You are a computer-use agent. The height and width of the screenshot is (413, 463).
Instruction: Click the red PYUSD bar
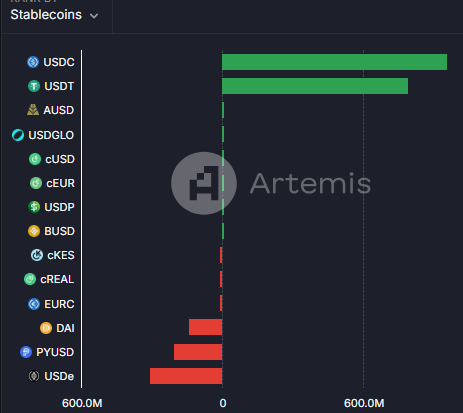pyautogui.click(x=198, y=352)
